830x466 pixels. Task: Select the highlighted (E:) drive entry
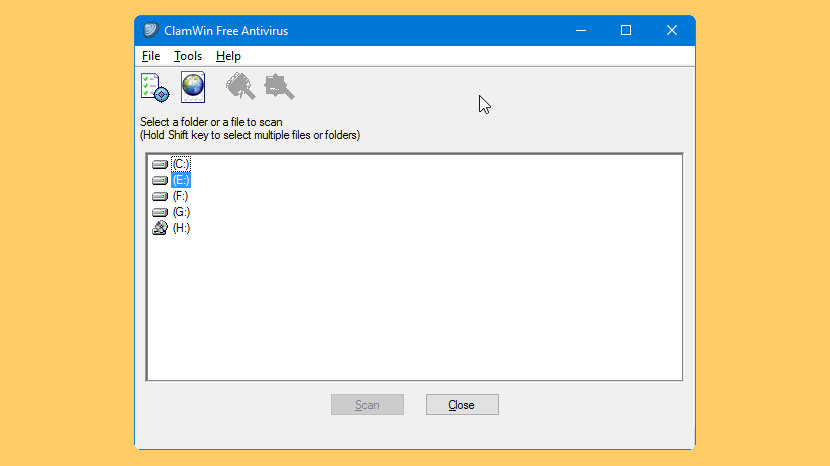[181, 180]
